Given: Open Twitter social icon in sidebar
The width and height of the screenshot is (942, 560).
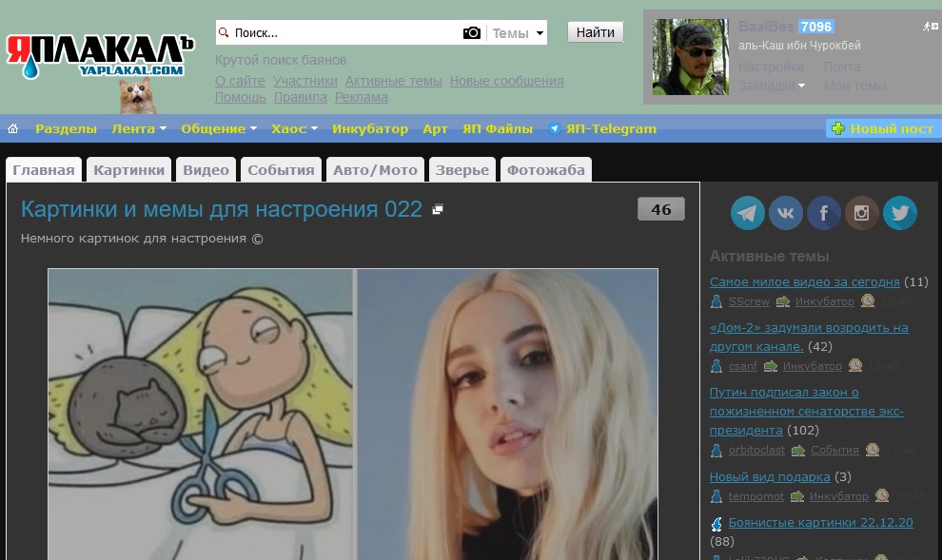Looking at the screenshot, I should pyautogui.click(x=900, y=212).
